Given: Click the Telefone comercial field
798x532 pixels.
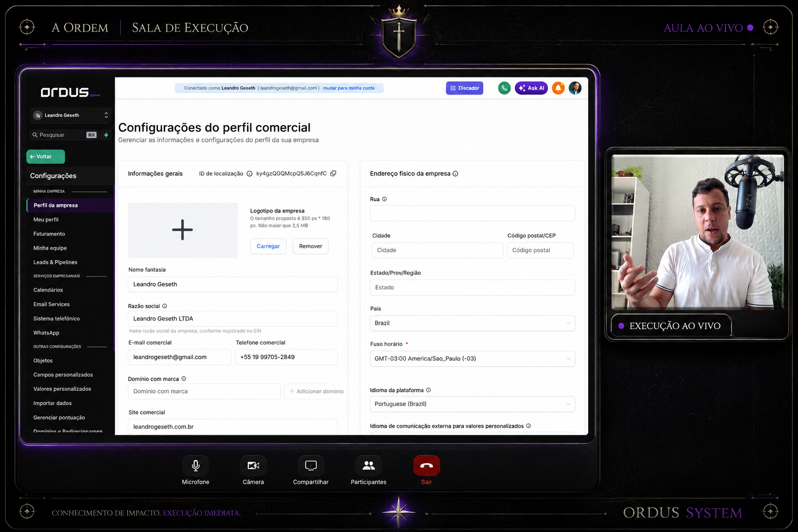Looking at the screenshot, I should tap(286, 357).
